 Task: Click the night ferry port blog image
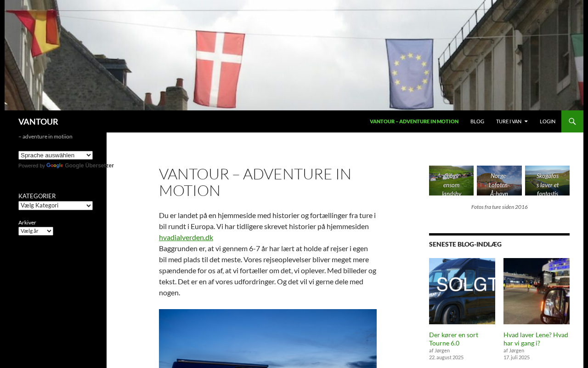[537, 291]
